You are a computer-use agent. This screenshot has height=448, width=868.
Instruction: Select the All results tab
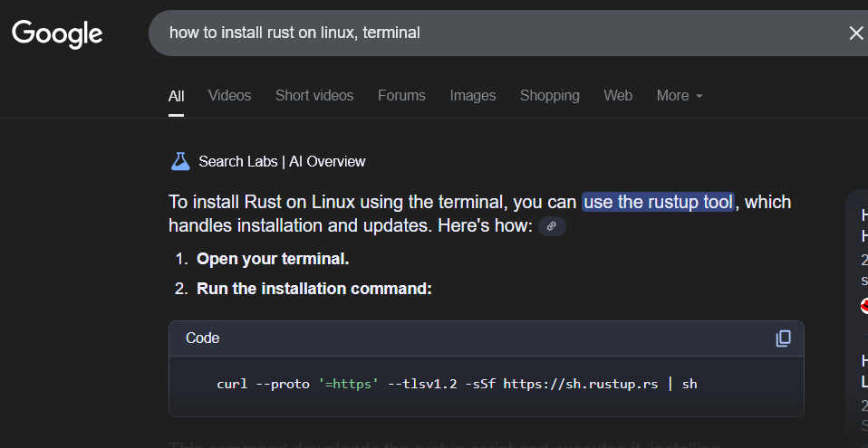[176, 96]
